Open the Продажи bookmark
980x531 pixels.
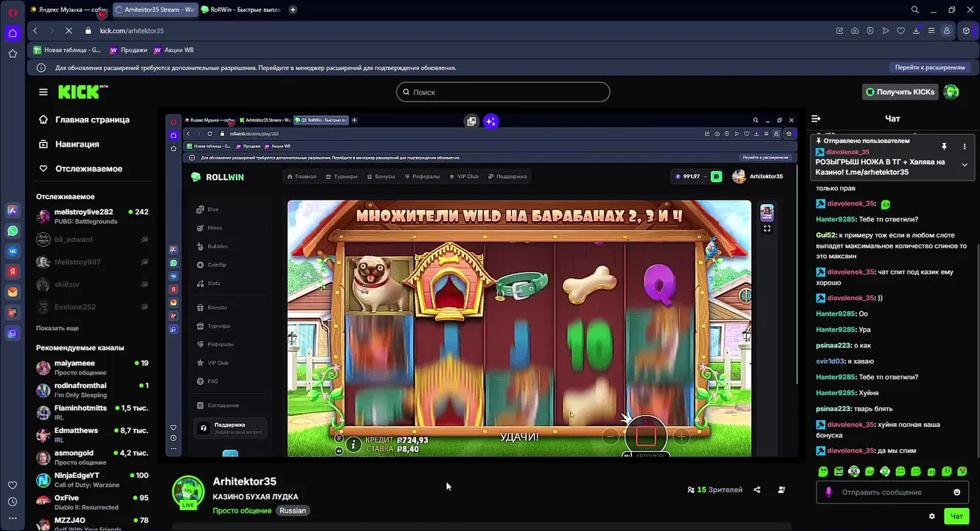(129, 50)
